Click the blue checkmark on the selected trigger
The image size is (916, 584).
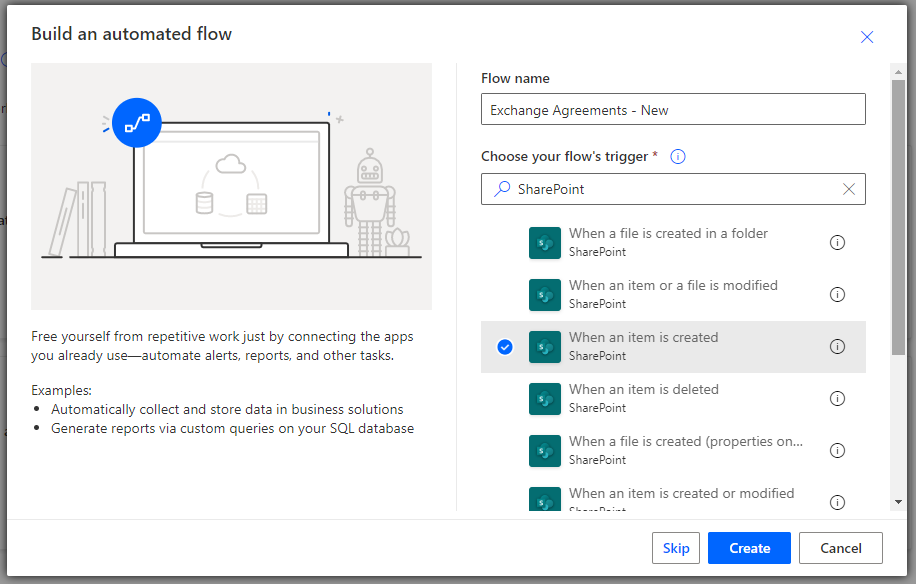click(x=505, y=346)
